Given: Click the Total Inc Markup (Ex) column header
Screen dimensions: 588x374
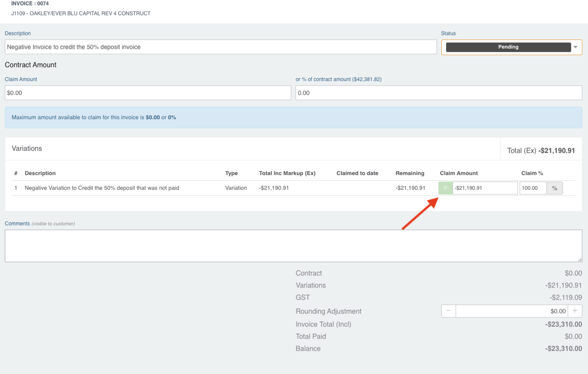Looking at the screenshot, I should pos(287,173).
